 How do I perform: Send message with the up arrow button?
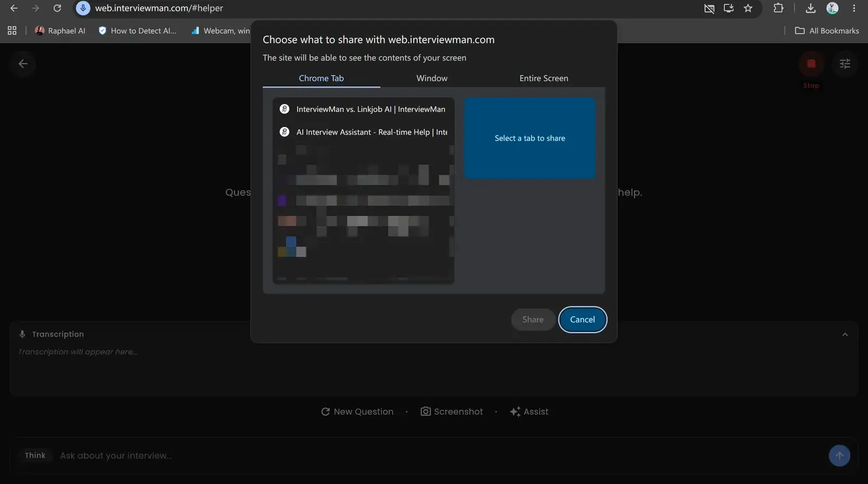[839, 456]
